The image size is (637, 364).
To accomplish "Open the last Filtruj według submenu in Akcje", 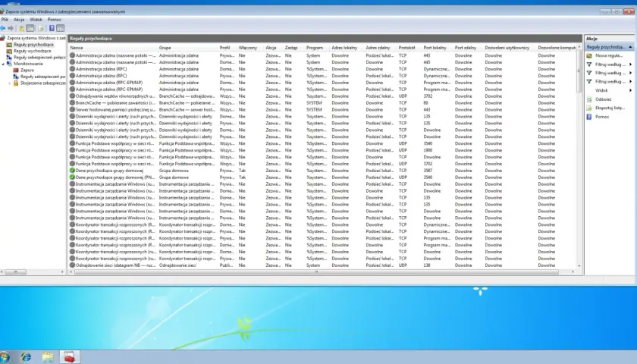I will (630, 82).
